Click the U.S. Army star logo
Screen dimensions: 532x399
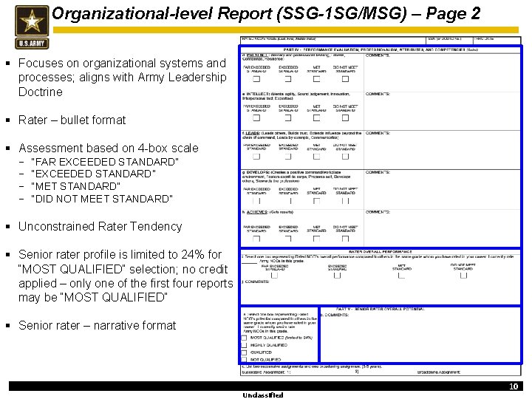point(32,27)
